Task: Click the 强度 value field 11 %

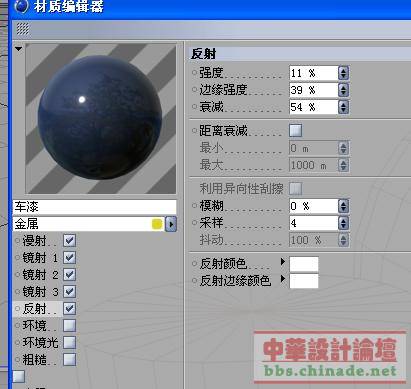Action: [313, 73]
